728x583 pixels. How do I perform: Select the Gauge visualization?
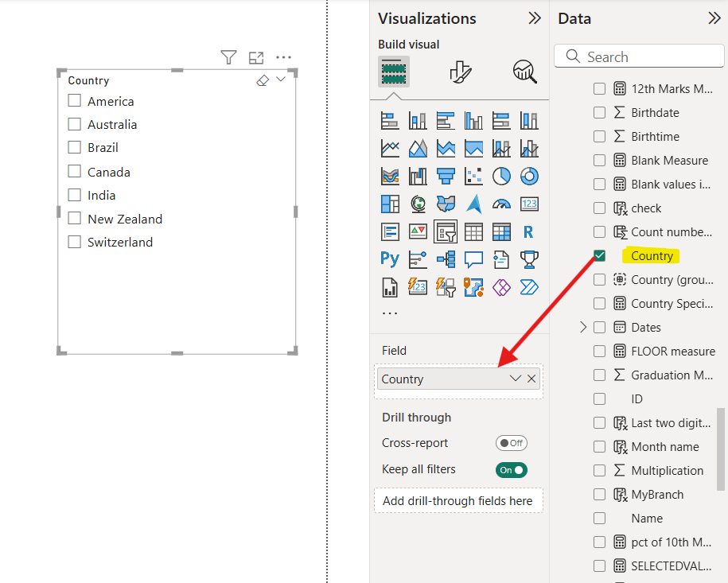tap(501, 204)
